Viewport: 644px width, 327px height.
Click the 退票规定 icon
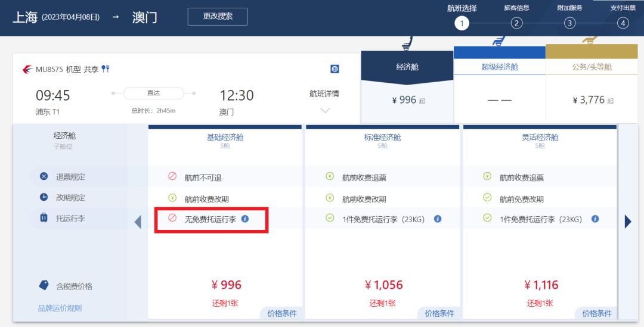coord(44,176)
